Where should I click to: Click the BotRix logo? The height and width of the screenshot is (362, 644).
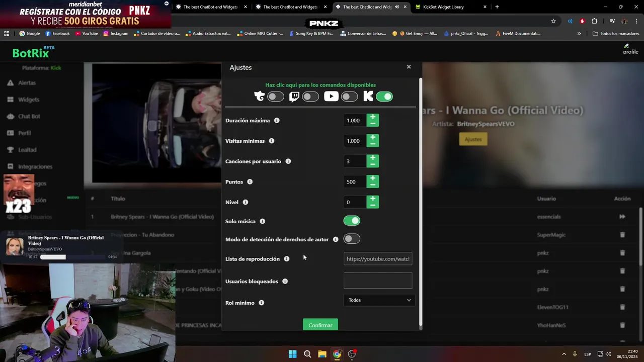click(x=31, y=53)
